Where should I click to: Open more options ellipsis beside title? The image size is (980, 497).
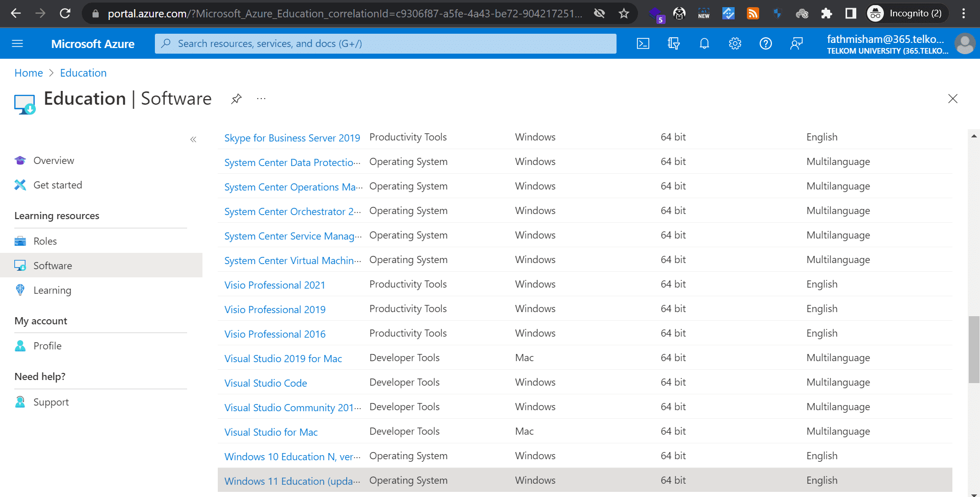(261, 99)
